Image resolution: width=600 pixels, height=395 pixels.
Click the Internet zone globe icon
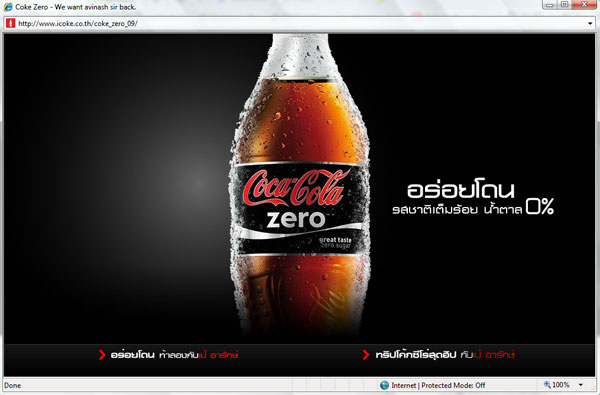point(385,385)
